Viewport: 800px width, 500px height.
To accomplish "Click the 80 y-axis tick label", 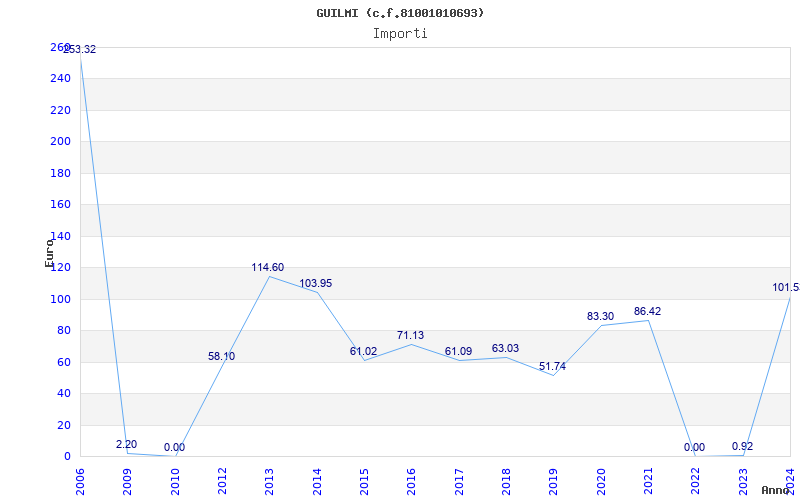I will (63, 331).
